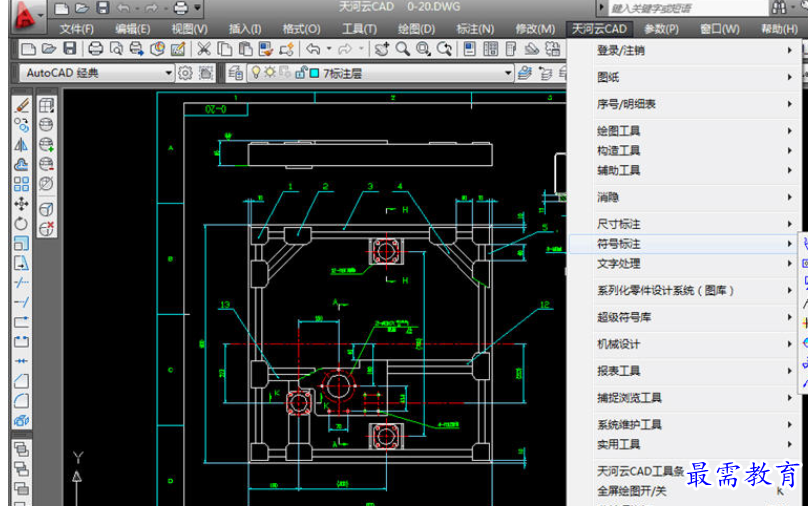
Task: Open the quick access toolbar customize arrow
Action: pyautogui.click(x=197, y=8)
